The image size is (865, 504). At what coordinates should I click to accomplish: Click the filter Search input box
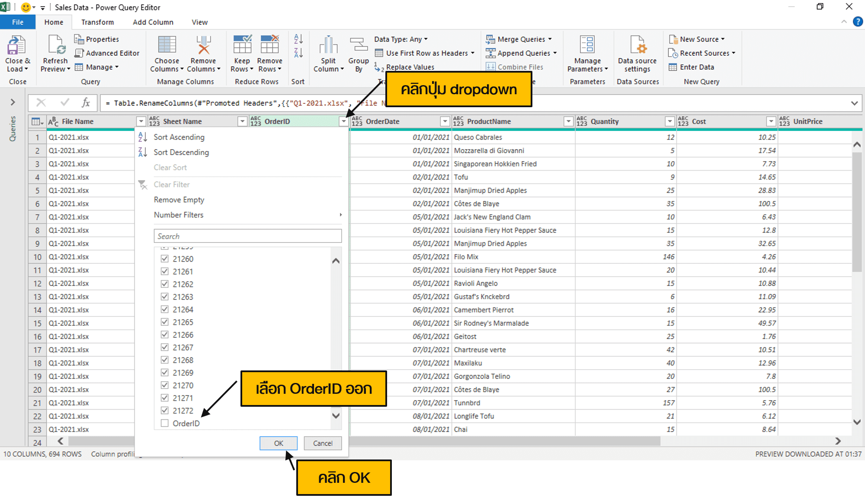coord(247,236)
